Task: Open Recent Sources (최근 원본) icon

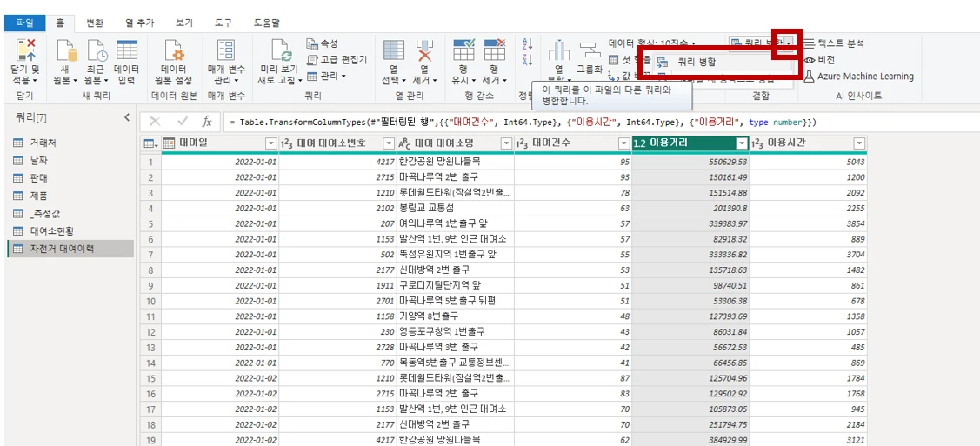Action: click(x=96, y=50)
